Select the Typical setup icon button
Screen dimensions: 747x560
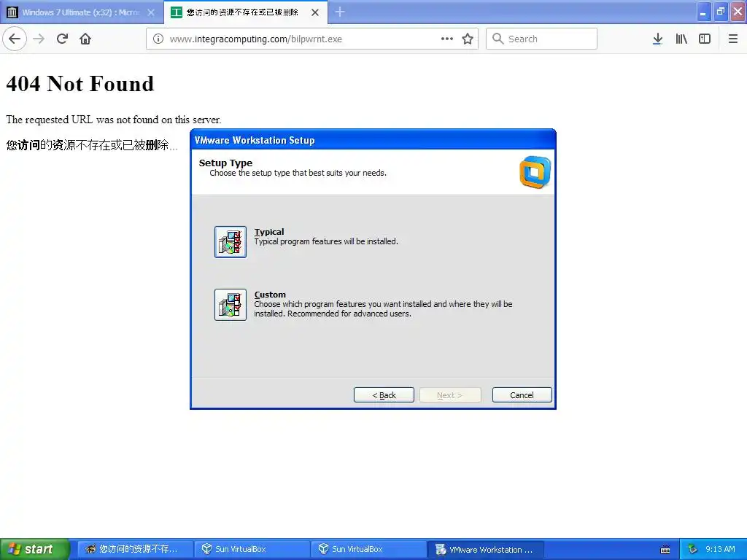pyautogui.click(x=231, y=242)
